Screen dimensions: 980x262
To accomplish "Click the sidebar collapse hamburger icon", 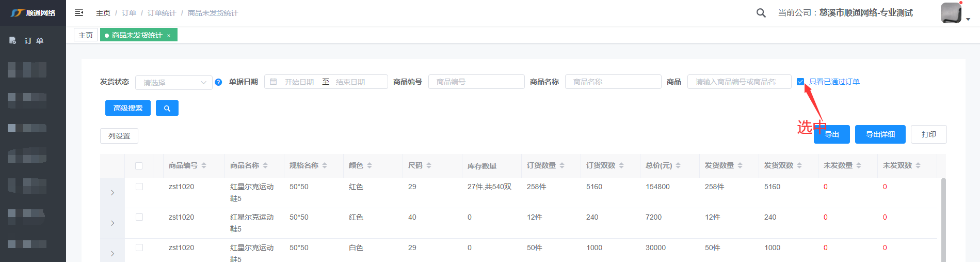I will click(79, 12).
